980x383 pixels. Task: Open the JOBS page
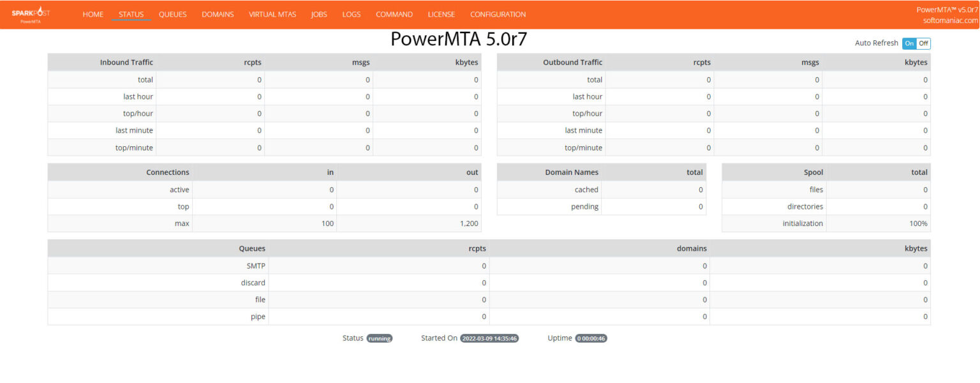click(x=318, y=14)
